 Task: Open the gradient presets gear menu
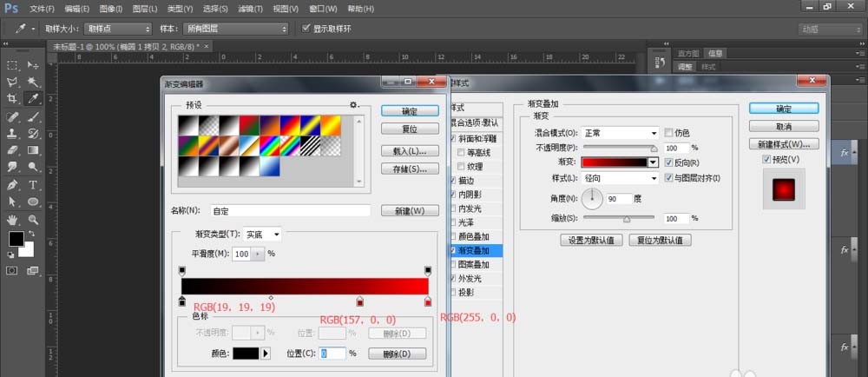(x=353, y=105)
